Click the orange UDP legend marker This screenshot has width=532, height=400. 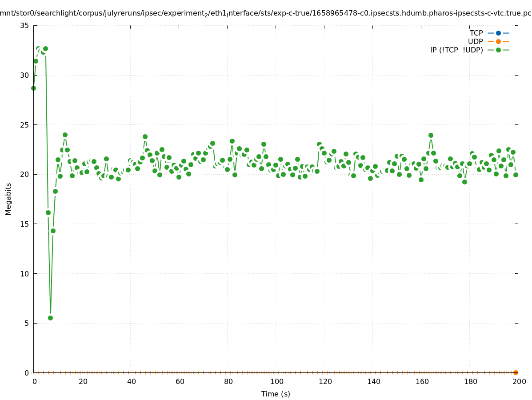[498, 41]
